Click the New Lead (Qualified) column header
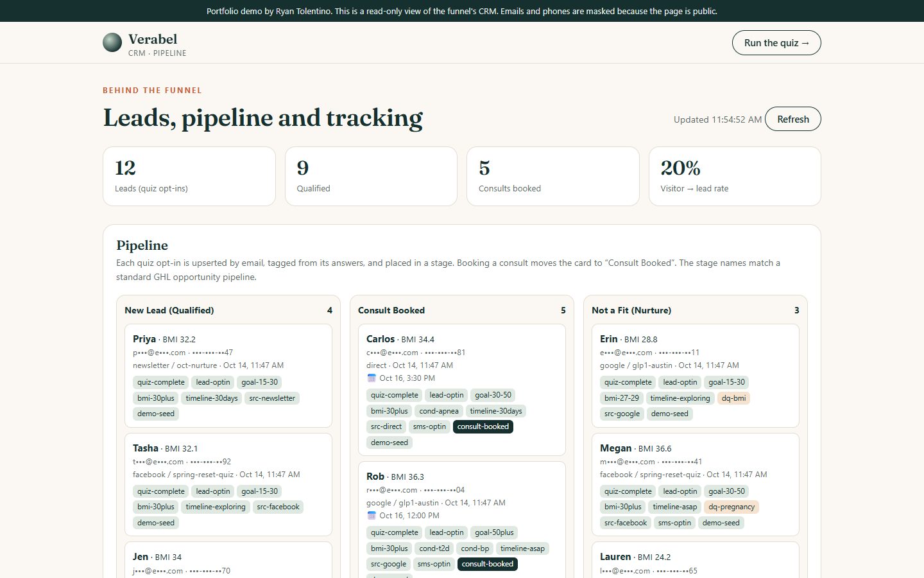924x578 pixels. (169, 310)
